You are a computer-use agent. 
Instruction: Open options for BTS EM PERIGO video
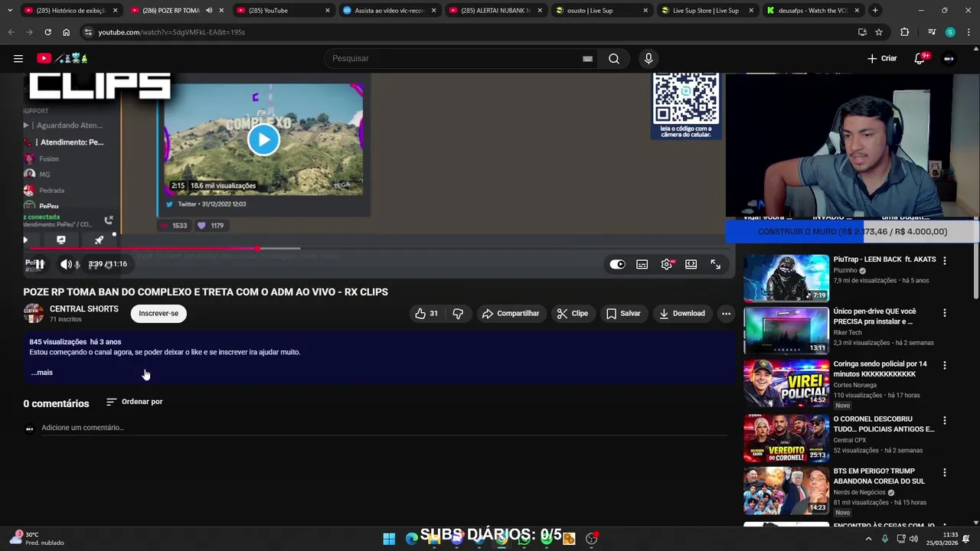(944, 472)
